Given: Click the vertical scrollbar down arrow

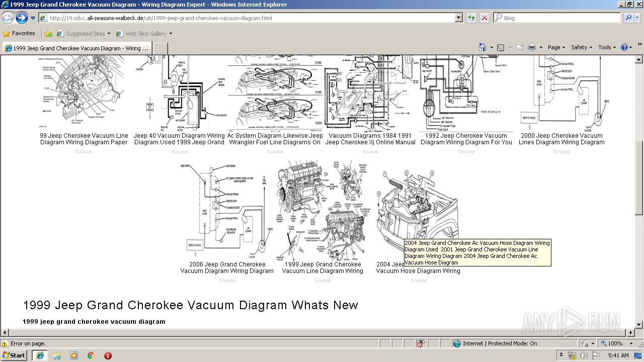Looking at the screenshot, I should 639,324.
